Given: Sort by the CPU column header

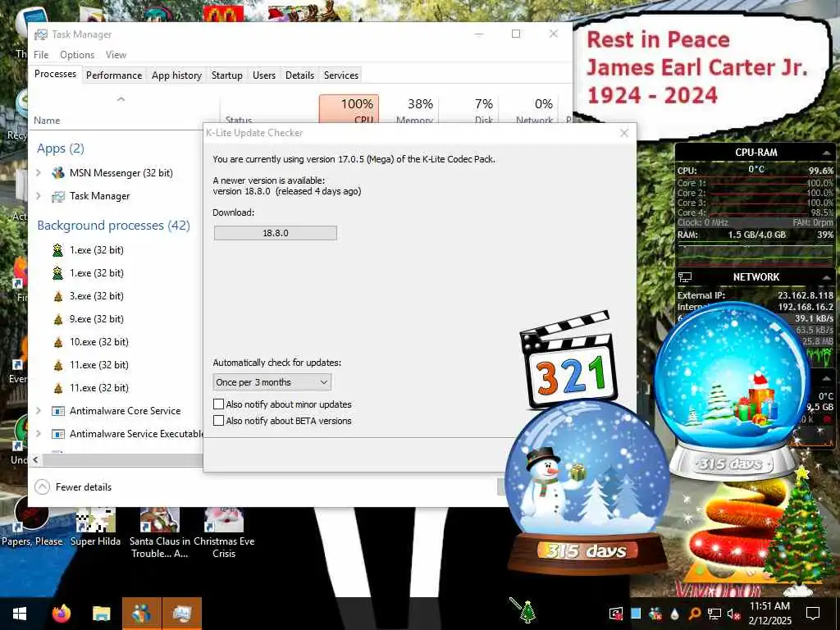Looking at the screenshot, I should coord(349,110).
